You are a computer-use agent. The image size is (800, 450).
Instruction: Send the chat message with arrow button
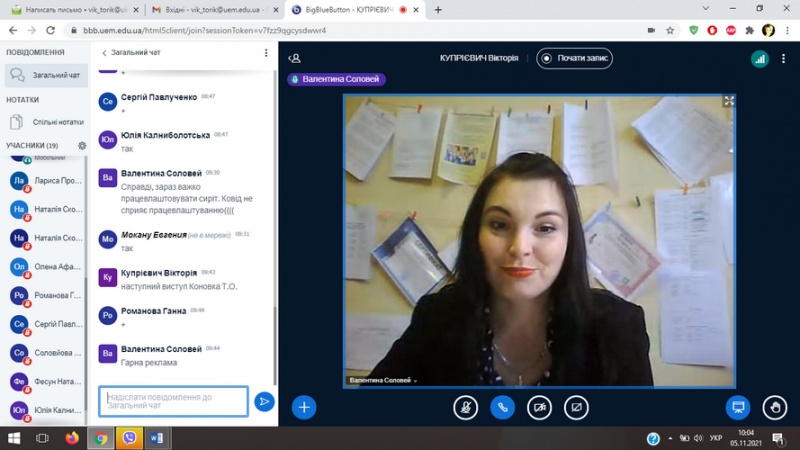264,401
